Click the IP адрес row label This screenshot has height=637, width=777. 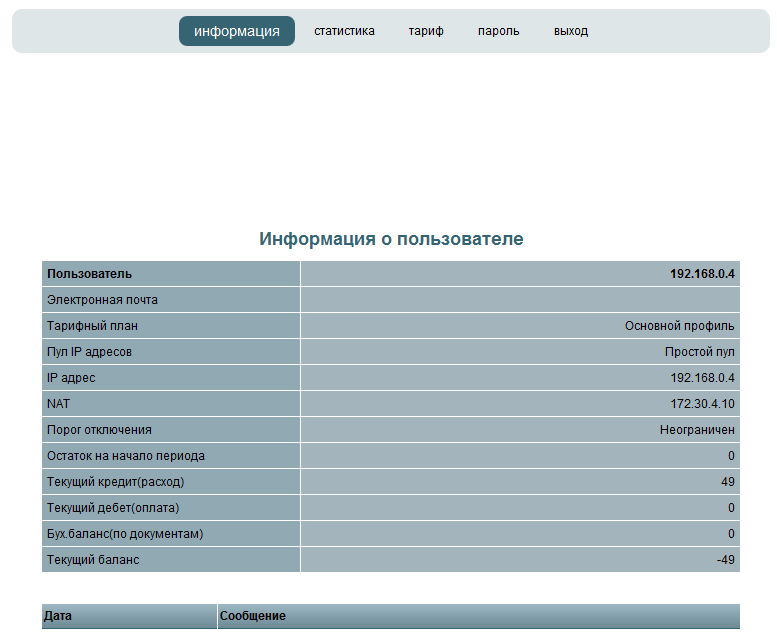click(71, 378)
